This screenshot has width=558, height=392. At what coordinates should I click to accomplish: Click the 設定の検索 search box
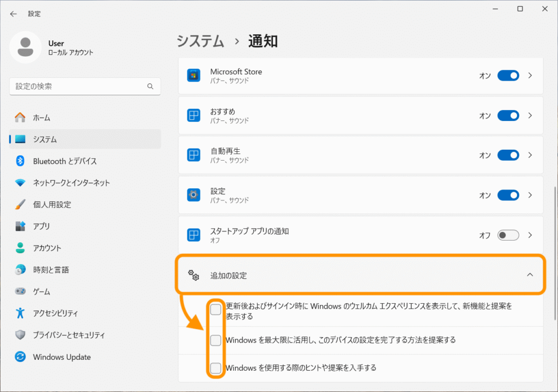[x=85, y=87]
